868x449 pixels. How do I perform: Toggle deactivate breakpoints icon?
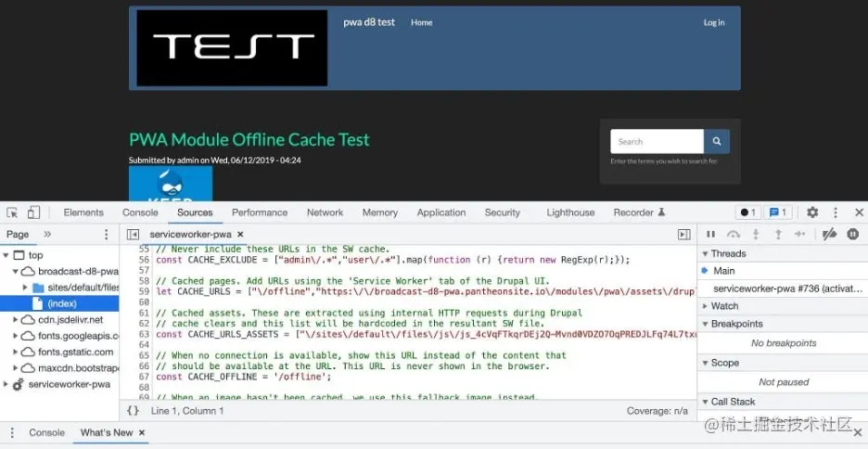point(829,235)
